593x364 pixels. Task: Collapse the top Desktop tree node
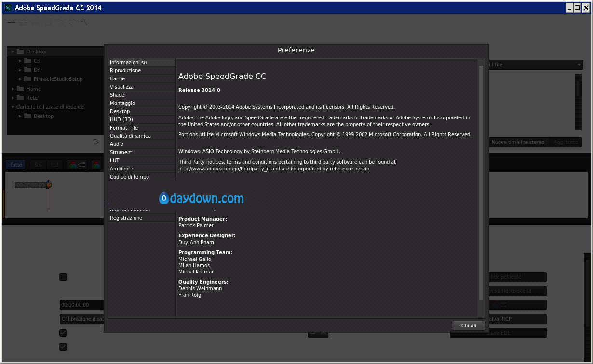12,52
